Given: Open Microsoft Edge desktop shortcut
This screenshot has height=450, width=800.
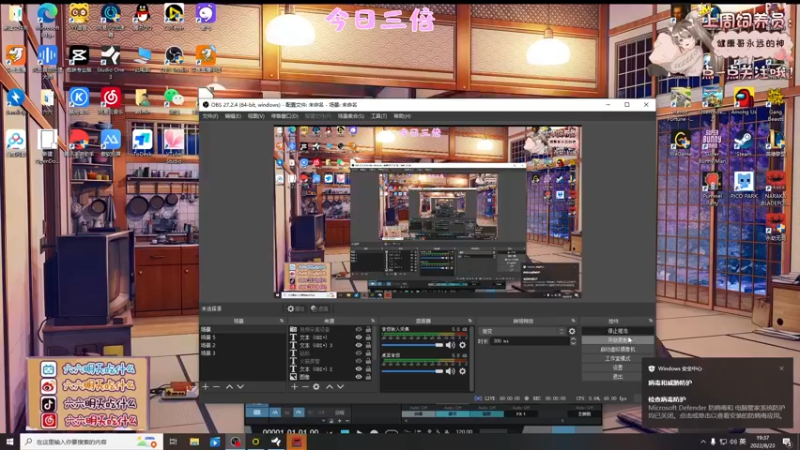Looking at the screenshot, I should 47,18.
